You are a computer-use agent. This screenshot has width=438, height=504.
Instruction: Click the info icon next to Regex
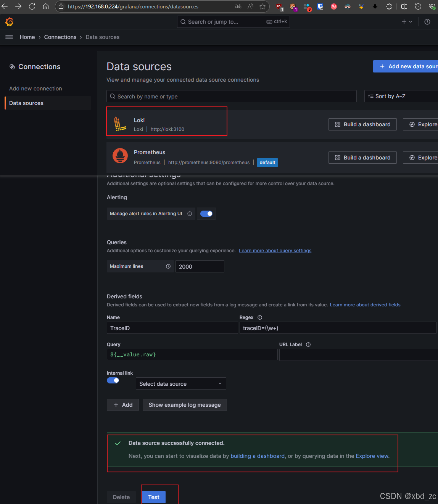pyautogui.click(x=260, y=317)
